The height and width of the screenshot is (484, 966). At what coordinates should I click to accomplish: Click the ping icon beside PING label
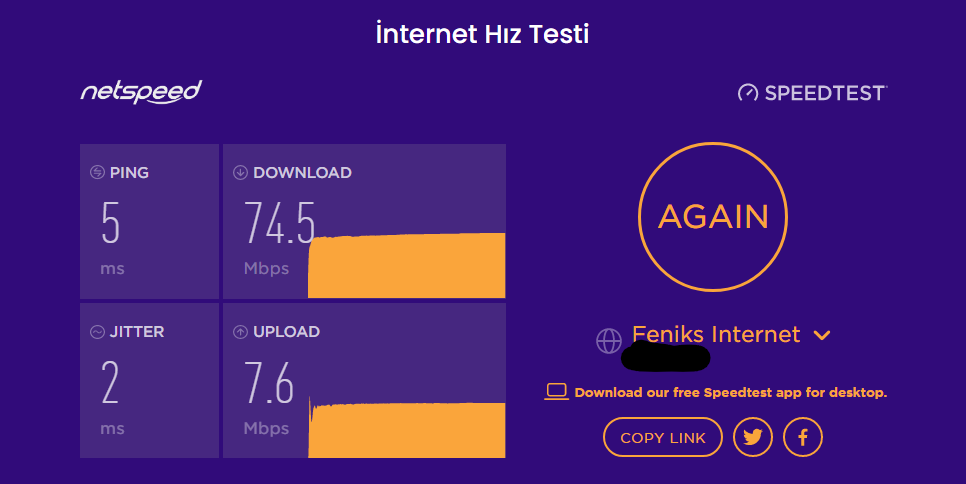(x=97, y=172)
